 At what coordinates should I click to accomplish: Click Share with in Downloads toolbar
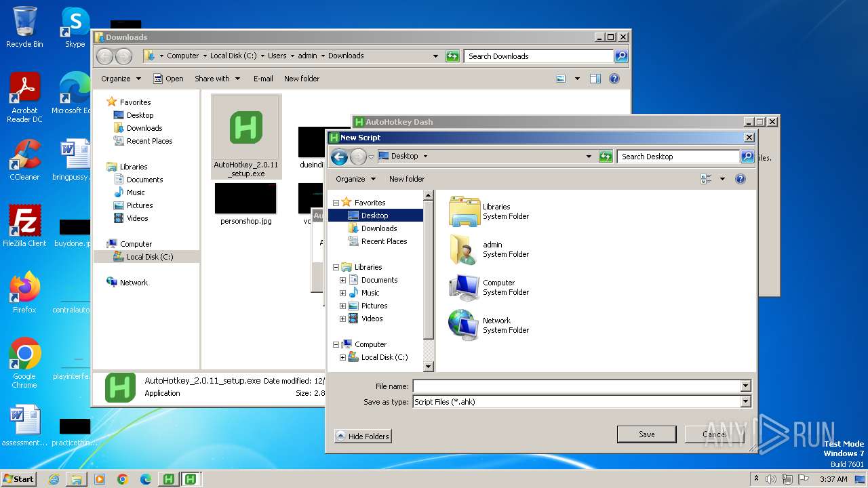pyautogui.click(x=217, y=79)
